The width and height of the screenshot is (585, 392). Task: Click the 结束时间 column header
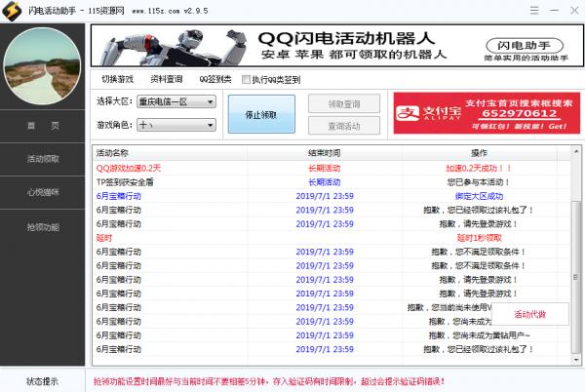pyautogui.click(x=325, y=153)
